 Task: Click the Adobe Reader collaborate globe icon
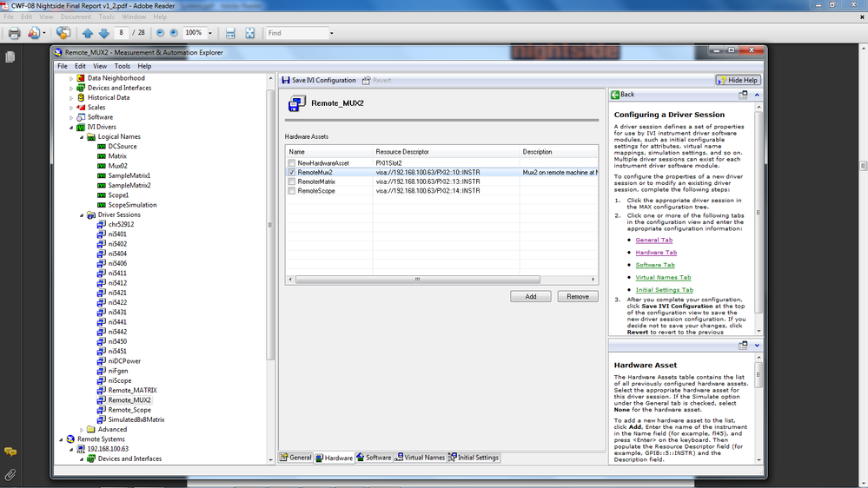[63, 33]
